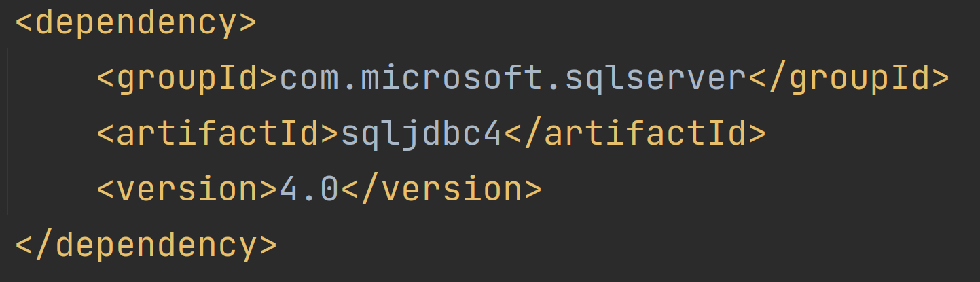Click the closing dependency tag
This screenshot has height=282, width=980.
click(145, 245)
